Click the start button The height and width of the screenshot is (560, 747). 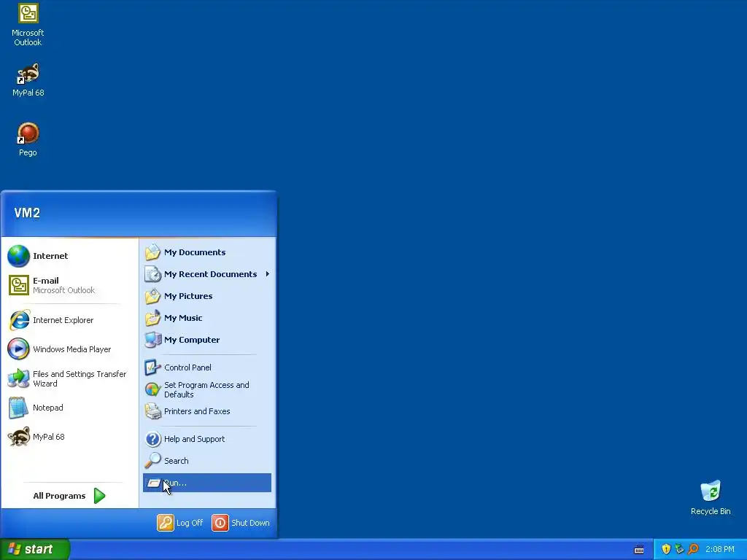pos(35,549)
